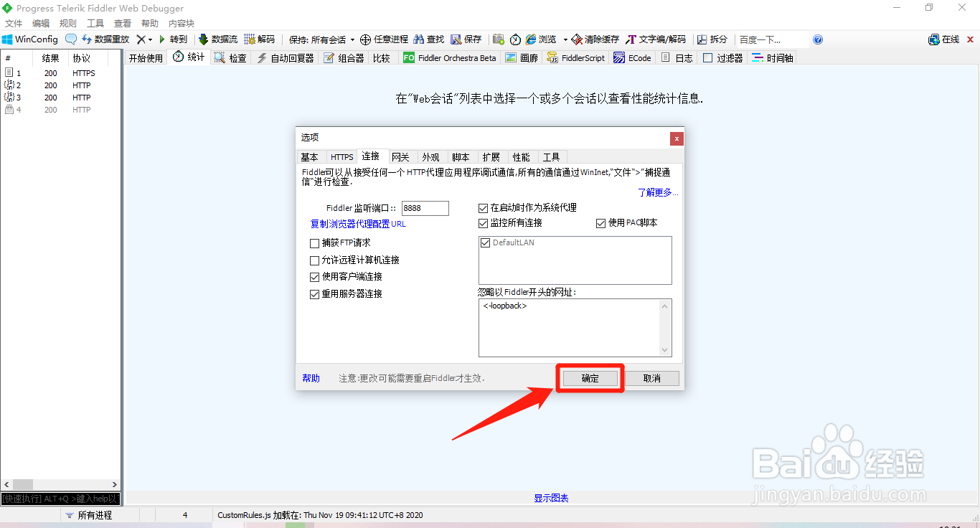Click the camera screenshot icon

[498, 39]
